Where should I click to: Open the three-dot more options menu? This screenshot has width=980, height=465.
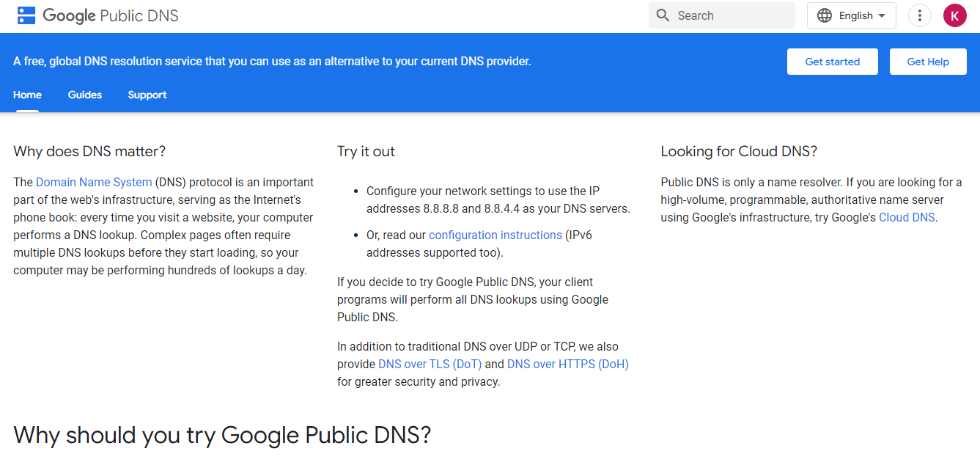click(919, 15)
